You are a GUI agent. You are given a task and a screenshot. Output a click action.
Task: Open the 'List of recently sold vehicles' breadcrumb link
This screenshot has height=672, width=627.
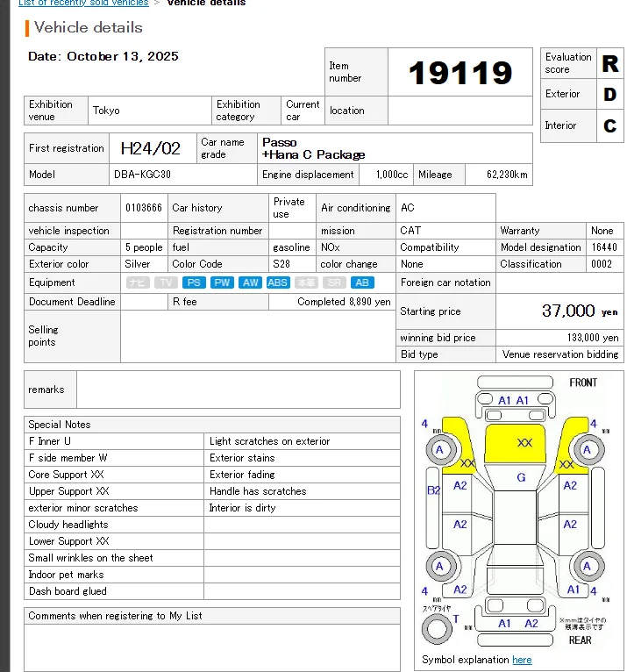coord(83,3)
